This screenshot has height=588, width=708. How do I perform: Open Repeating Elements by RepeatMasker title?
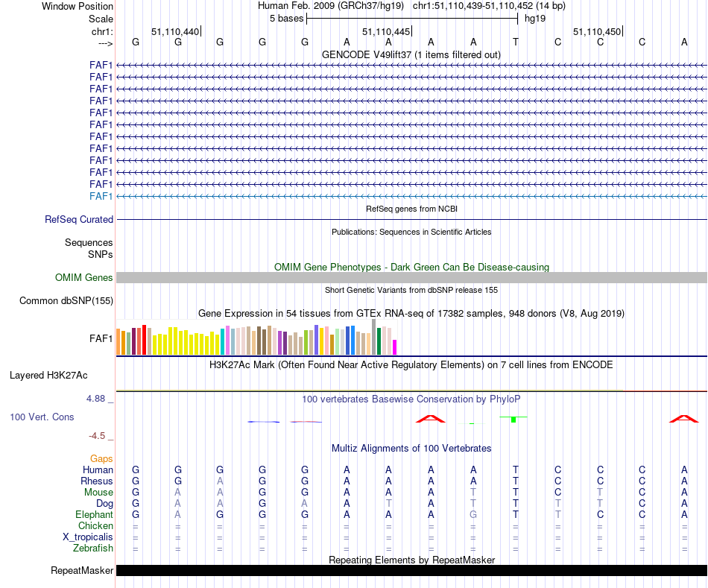[411, 560]
